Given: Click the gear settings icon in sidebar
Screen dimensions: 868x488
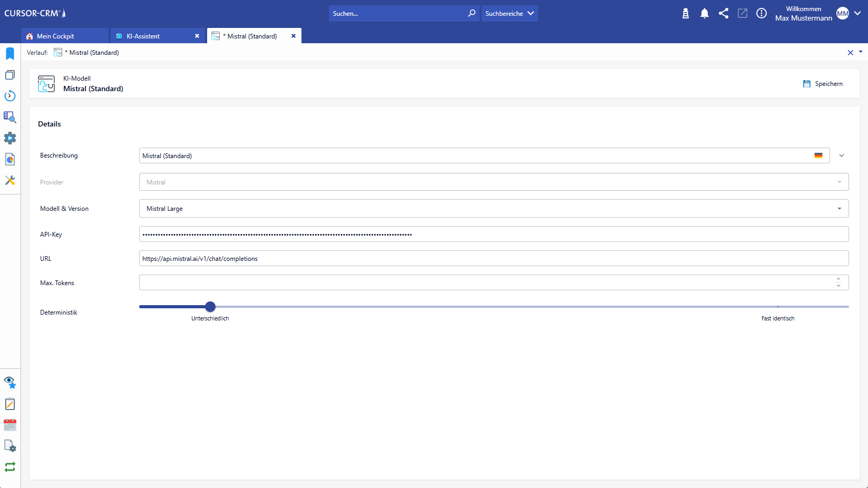Looking at the screenshot, I should tap(10, 138).
